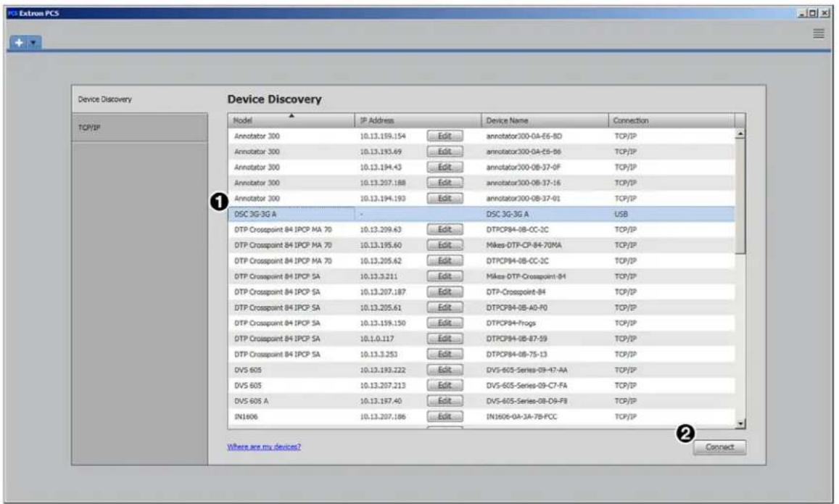
Task: Sort by the IP Address column header
Action: pyautogui.click(x=418, y=120)
